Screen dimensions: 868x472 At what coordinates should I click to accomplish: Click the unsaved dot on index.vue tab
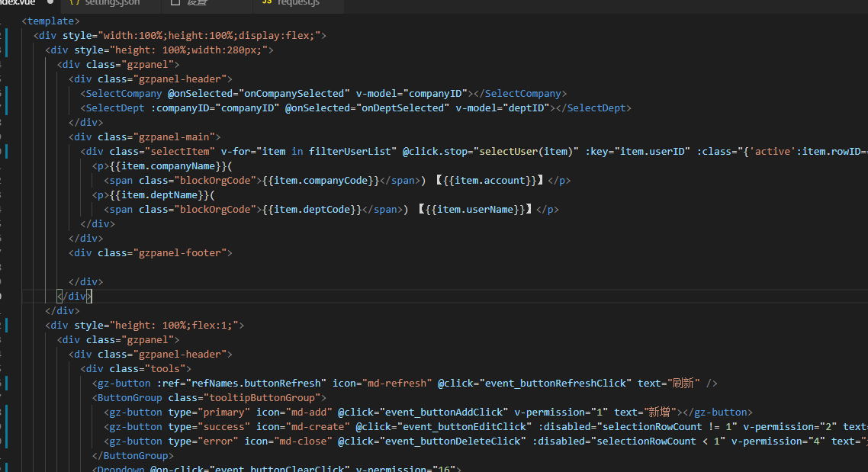tap(50, 2)
